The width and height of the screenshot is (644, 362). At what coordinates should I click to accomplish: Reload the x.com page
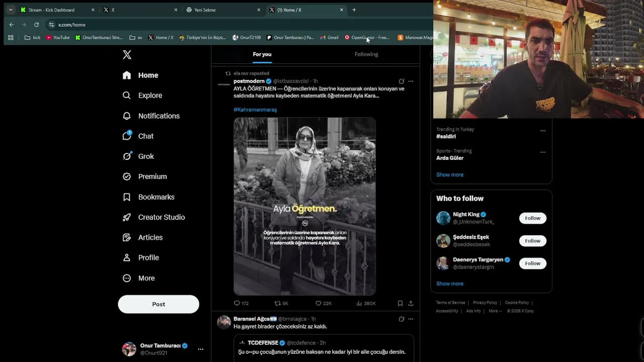click(36, 25)
